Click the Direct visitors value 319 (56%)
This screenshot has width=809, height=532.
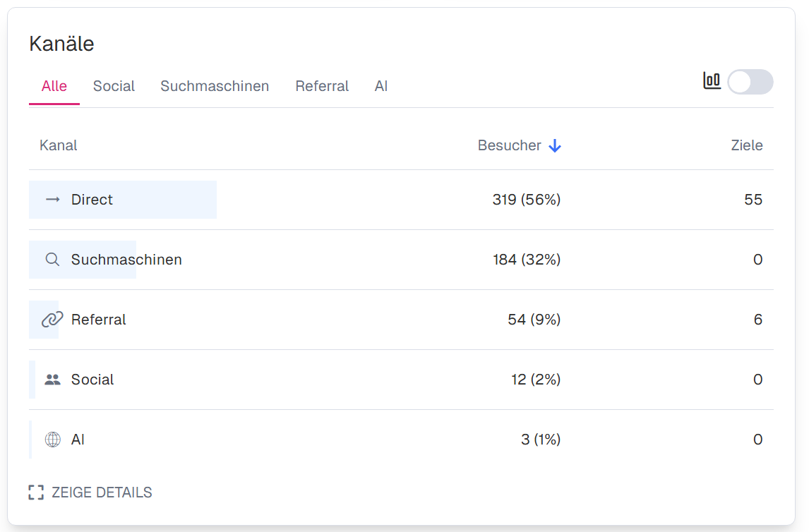coord(526,200)
